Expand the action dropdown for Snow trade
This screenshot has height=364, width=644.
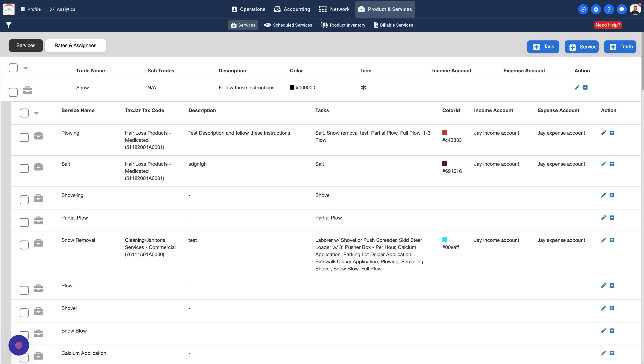585,88
